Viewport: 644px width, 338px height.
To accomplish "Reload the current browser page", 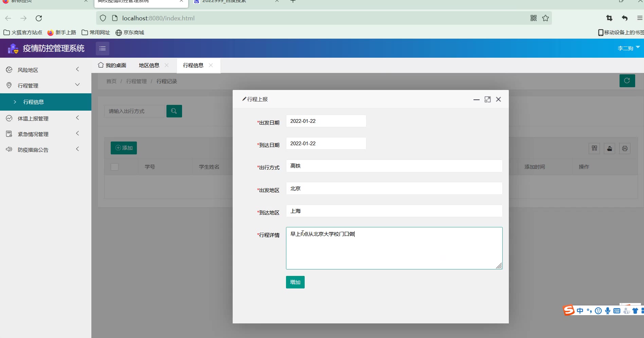I will (39, 18).
